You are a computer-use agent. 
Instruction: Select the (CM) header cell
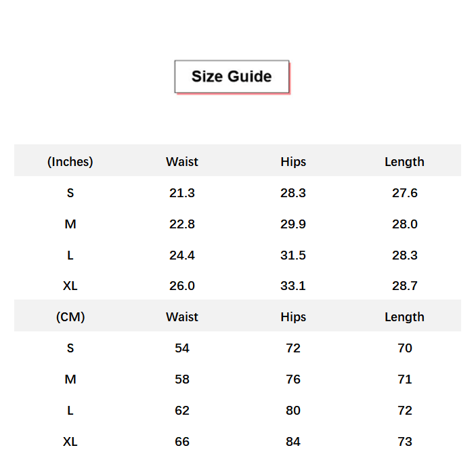pos(70,316)
